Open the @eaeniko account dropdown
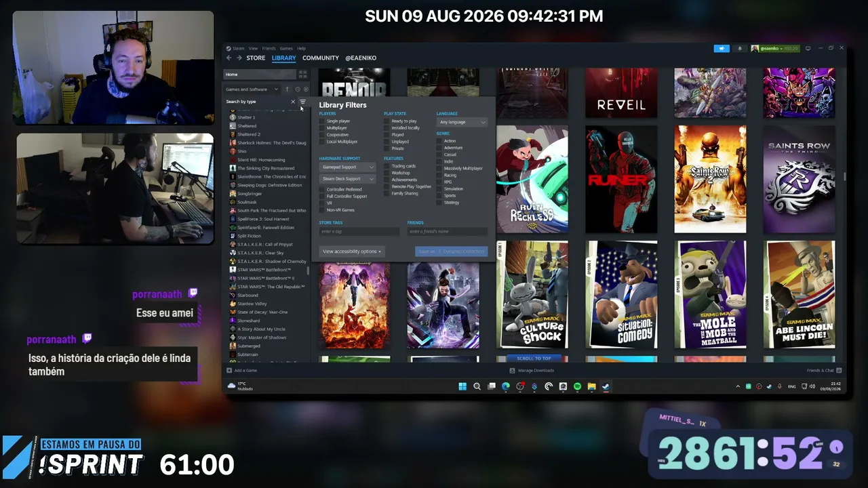Viewport: 868px width, 488px height. 775,48
